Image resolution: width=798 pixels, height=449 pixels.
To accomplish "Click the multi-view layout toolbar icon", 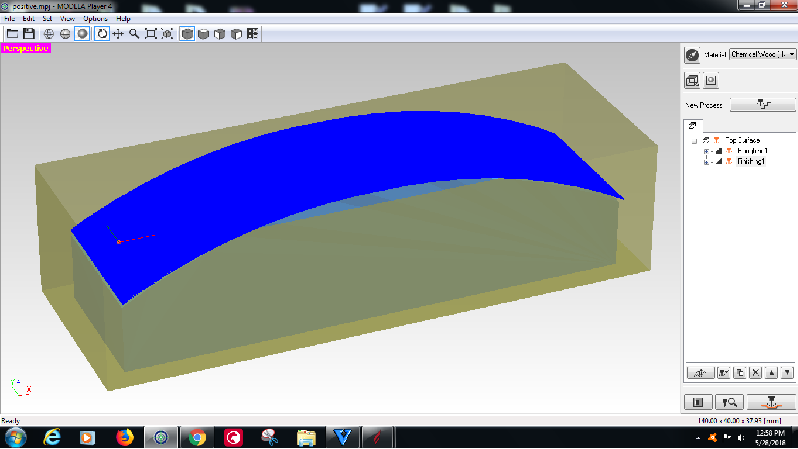I will [252, 34].
